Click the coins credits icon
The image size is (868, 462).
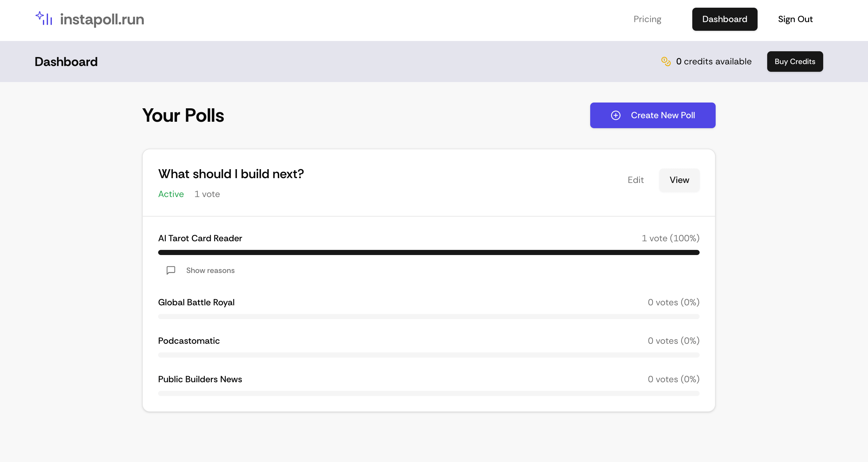pyautogui.click(x=665, y=62)
